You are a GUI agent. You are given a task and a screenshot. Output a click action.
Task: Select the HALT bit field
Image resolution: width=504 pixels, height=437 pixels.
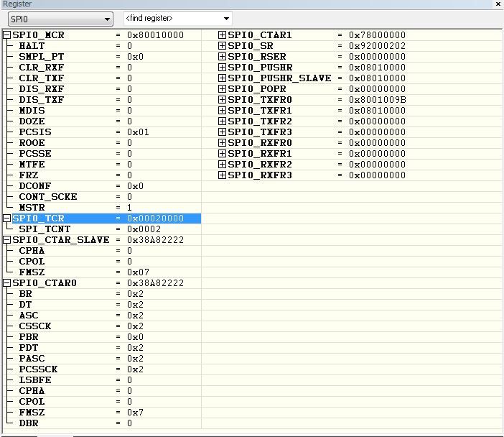(32, 46)
